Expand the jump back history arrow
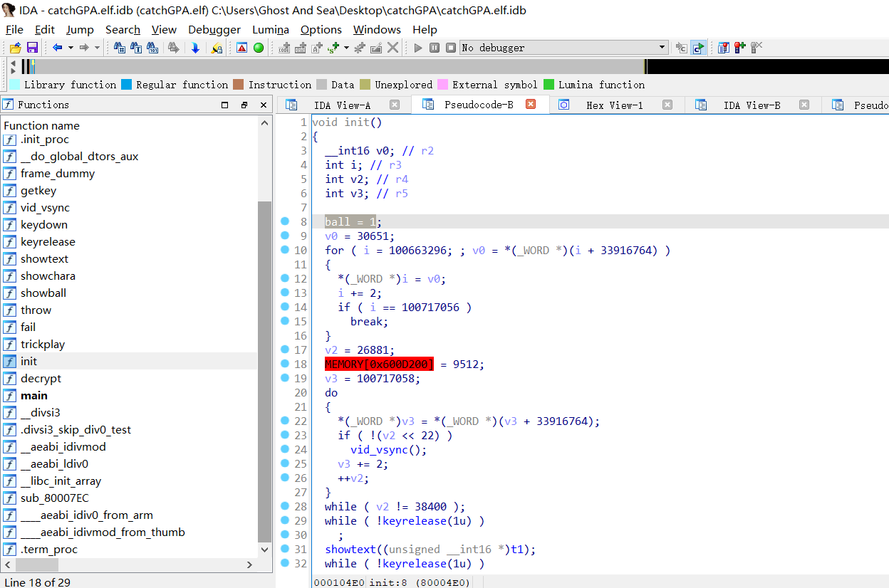This screenshot has width=889, height=588. point(71,48)
